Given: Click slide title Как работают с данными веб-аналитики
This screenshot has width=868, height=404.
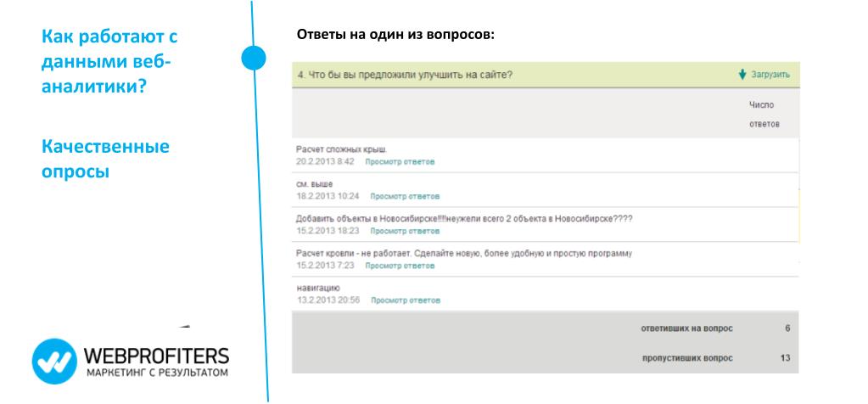Looking at the screenshot, I should [x=109, y=61].
